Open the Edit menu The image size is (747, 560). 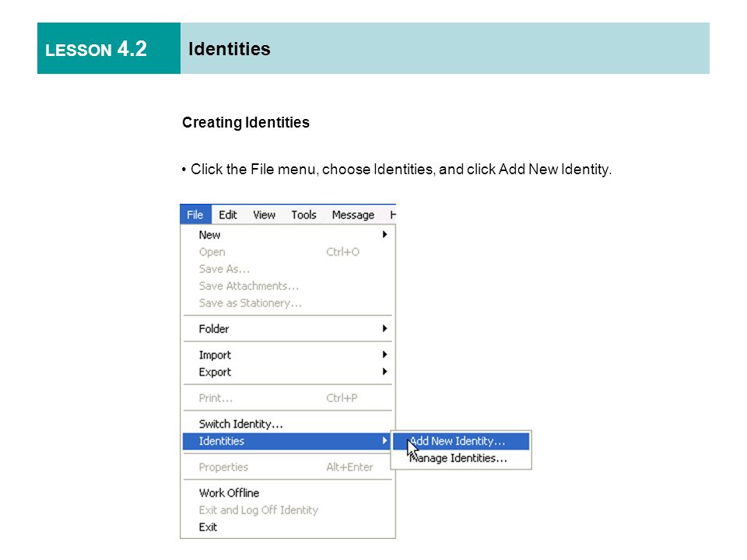228,215
